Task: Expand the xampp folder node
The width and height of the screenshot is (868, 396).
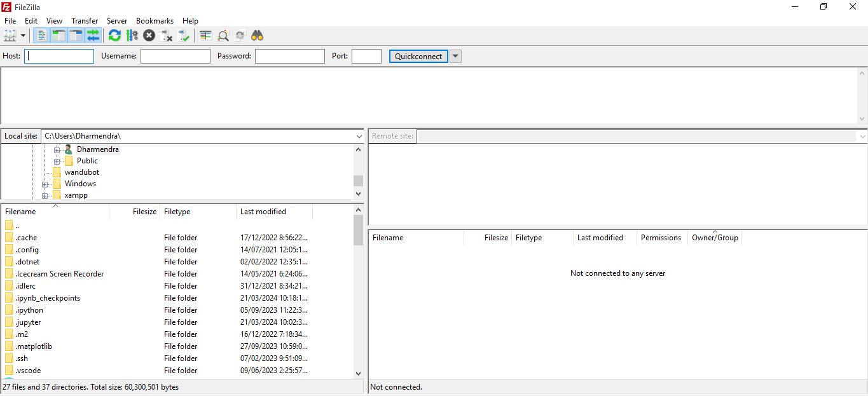Action: 45,196
